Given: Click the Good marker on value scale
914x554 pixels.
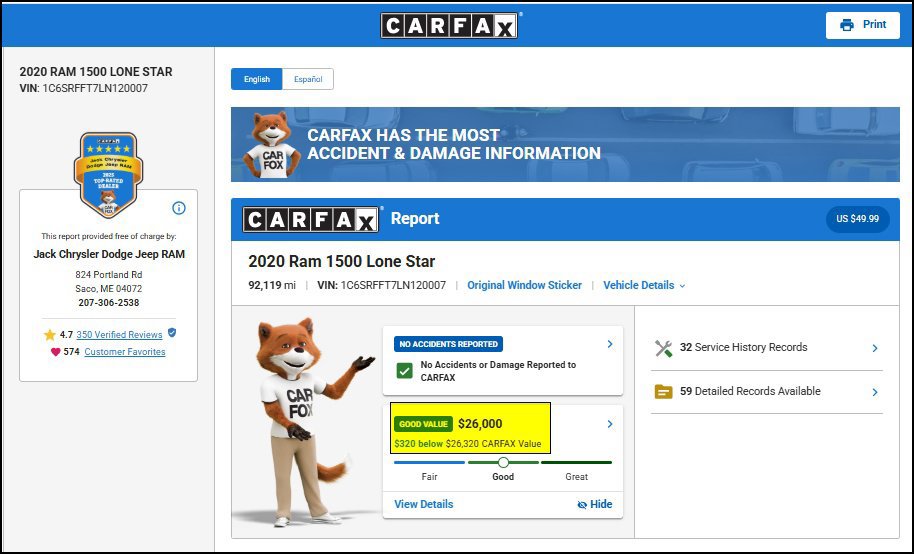Looking at the screenshot, I should coord(503,462).
